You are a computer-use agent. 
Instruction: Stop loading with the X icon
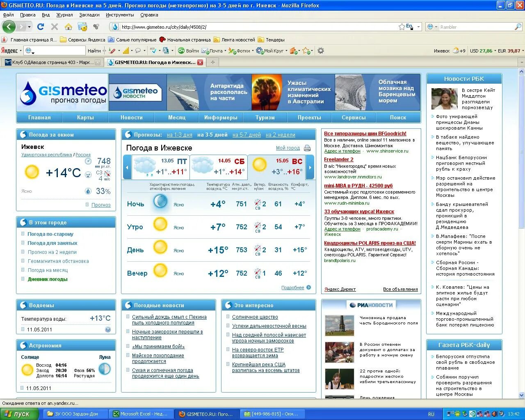pos(54,27)
